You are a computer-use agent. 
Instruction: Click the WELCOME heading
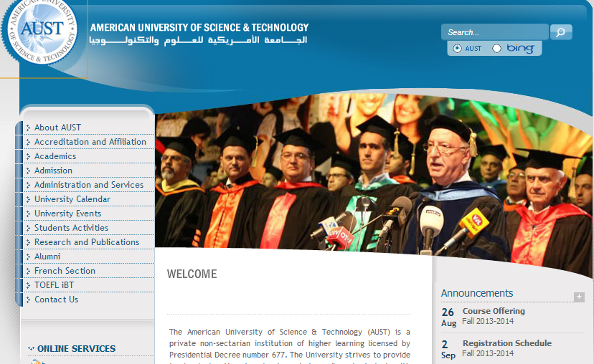[192, 274]
